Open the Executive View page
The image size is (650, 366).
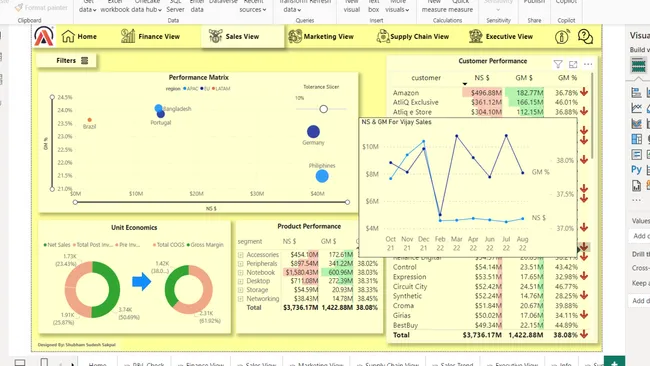501,36
